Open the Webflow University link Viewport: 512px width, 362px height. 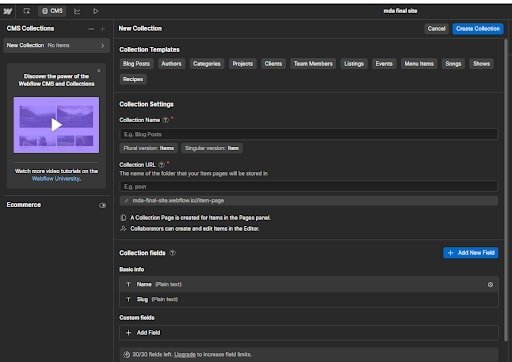56,179
